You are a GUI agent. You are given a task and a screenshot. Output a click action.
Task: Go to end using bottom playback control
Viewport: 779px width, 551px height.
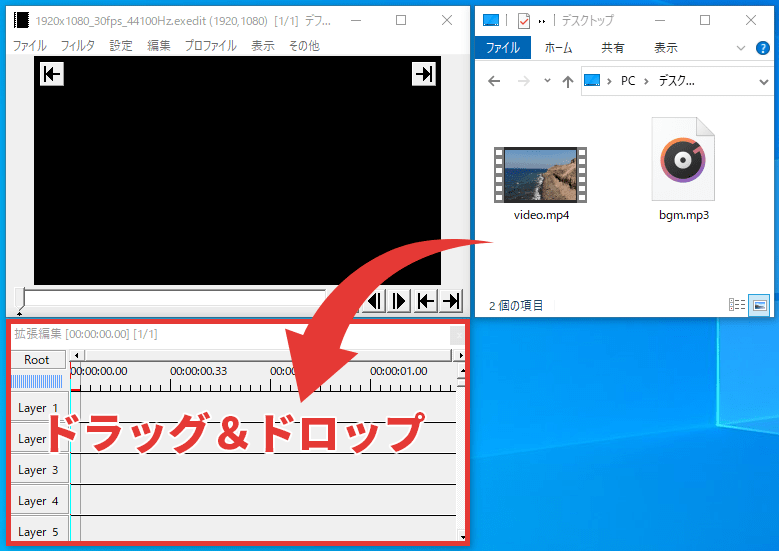tap(451, 301)
